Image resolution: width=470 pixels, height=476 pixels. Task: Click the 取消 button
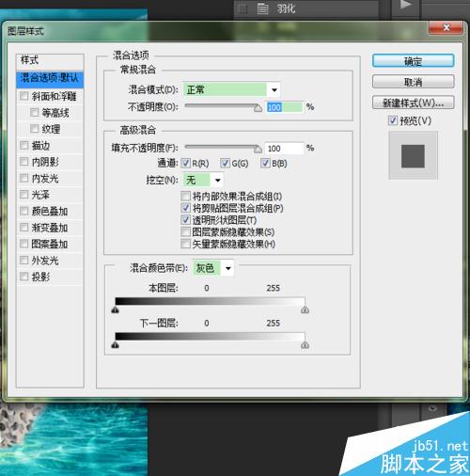click(414, 82)
